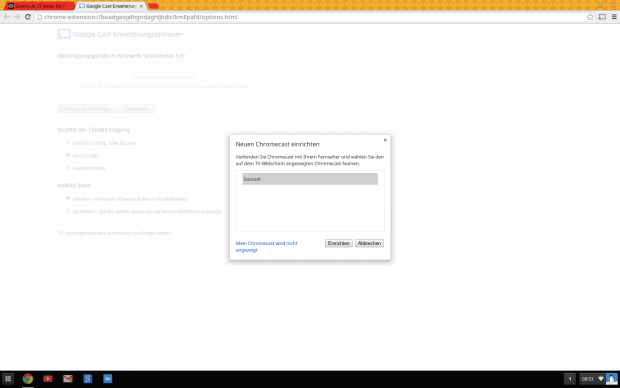Select the Google Cast-Erweiterung tab
Viewport: 620px width, 388px height.
111,6
